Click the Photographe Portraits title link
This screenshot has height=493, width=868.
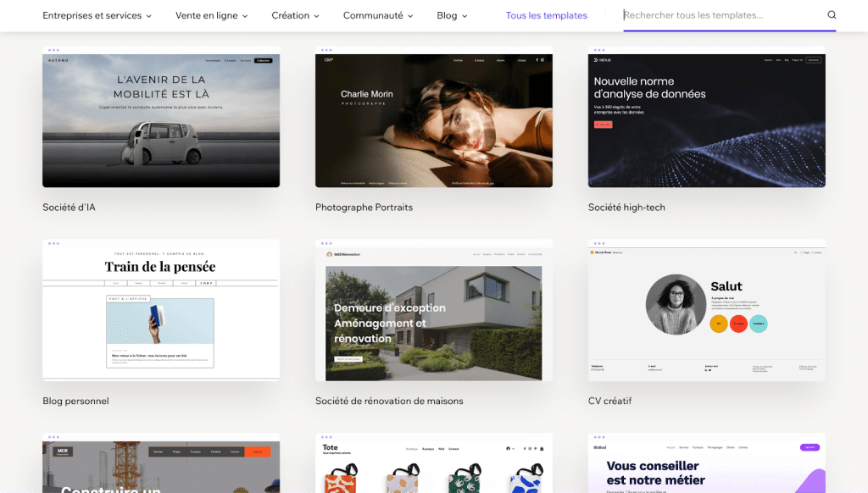click(x=364, y=208)
